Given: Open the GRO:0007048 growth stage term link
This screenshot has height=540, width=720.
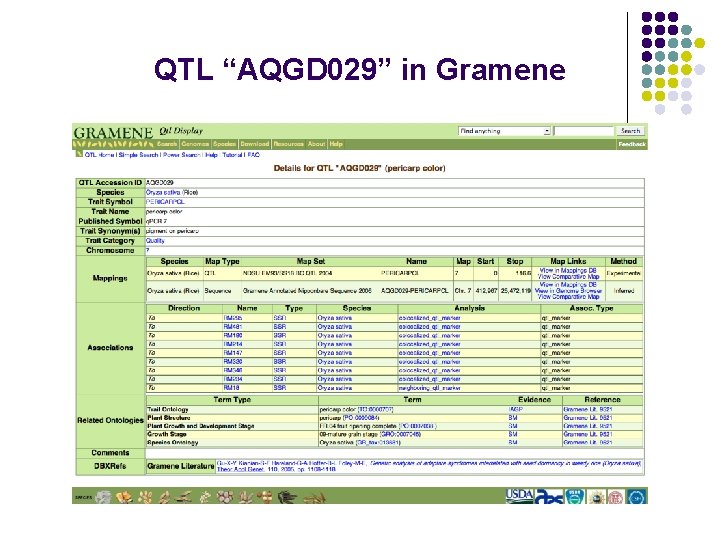Looking at the screenshot, I should pos(400,434).
